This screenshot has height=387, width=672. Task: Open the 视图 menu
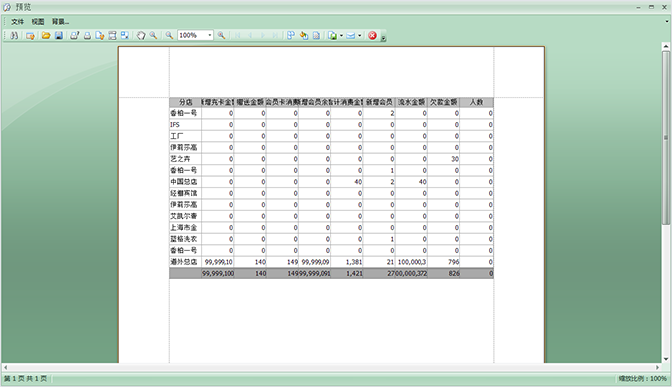click(38, 22)
